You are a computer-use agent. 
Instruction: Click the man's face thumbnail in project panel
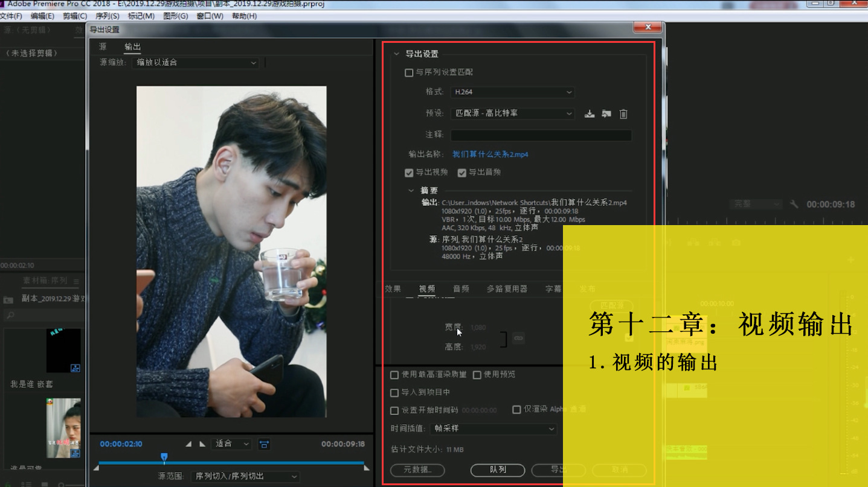coord(63,428)
